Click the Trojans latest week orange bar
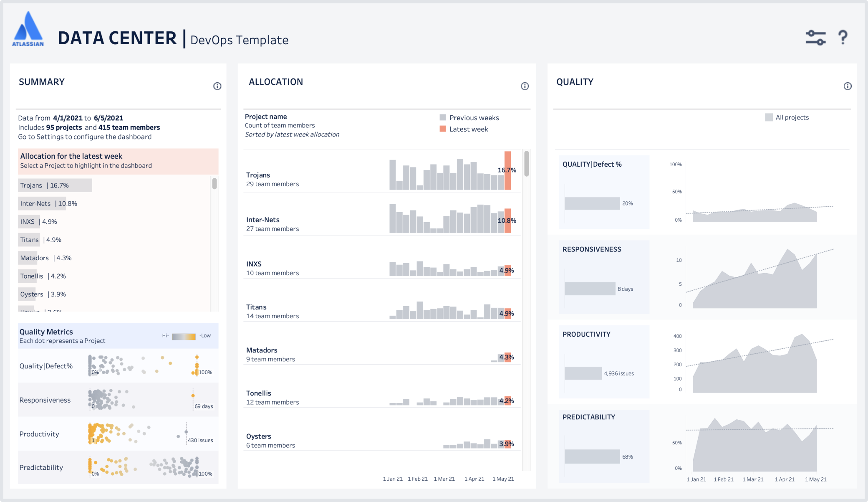 pos(507,170)
